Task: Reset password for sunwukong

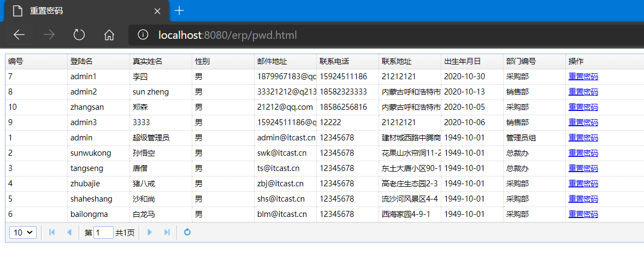Action: (583, 153)
